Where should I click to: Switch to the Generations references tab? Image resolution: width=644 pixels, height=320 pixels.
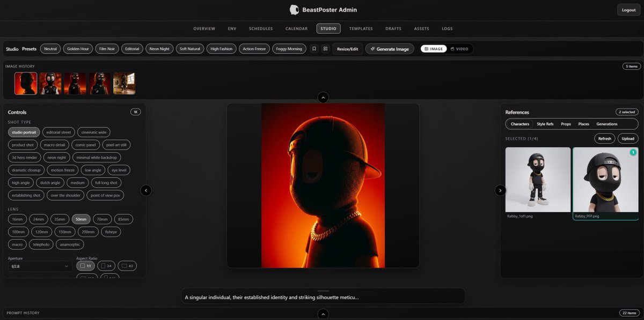[x=607, y=124]
